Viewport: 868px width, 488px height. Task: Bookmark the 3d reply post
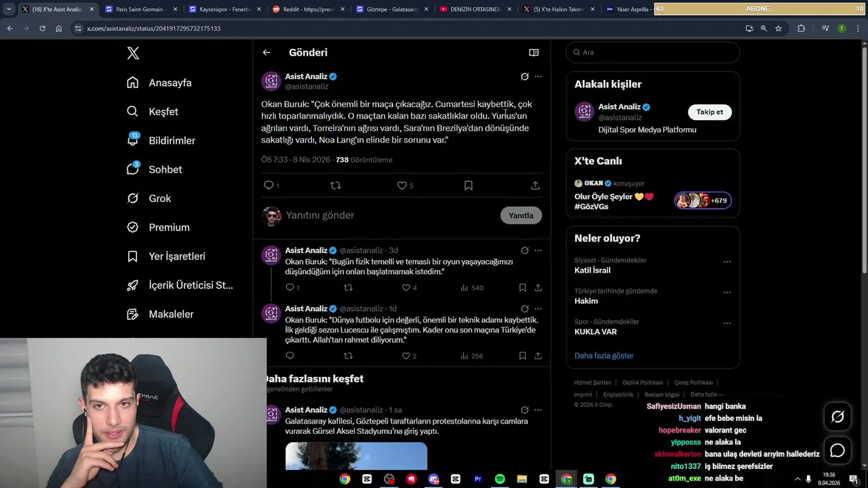click(522, 287)
